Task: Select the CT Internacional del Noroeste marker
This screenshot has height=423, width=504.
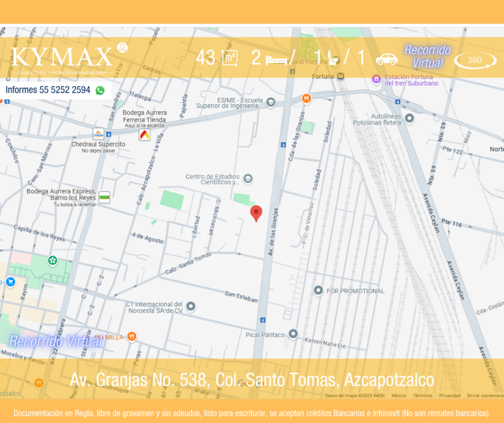Action: [191, 307]
